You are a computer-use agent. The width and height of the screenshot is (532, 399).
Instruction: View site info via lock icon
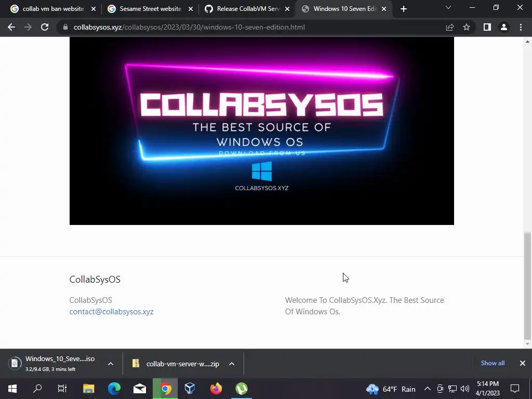click(x=65, y=27)
